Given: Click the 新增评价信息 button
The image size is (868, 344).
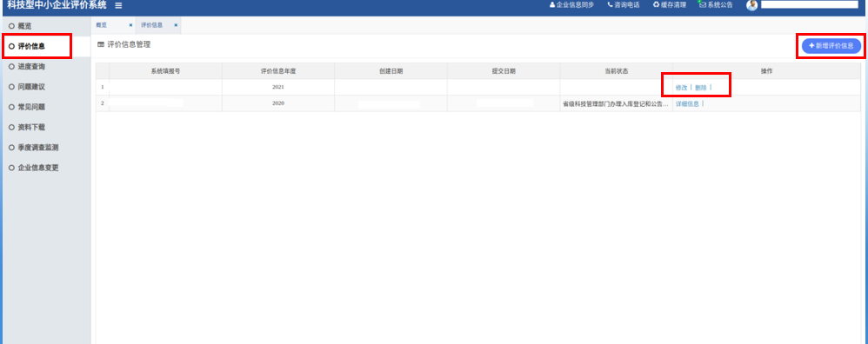Looking at the screenshot, I should (x=831, y=46).
